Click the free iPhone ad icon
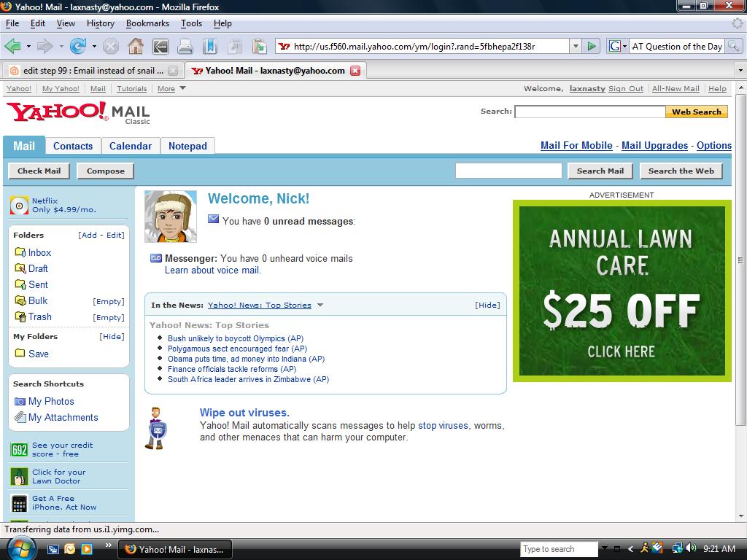This screenshot has height=560, width=747. pyautogui.click(x=19, y=503)
